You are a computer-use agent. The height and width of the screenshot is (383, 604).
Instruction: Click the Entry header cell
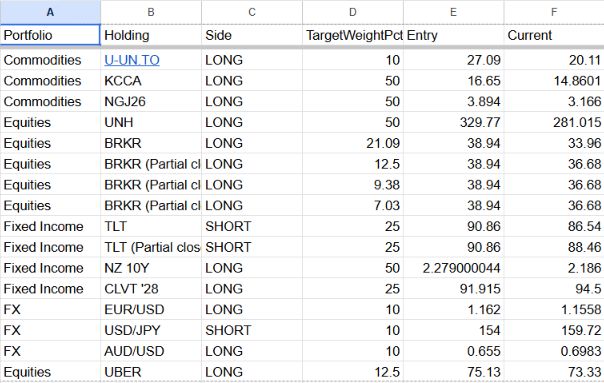pos(453,35)
